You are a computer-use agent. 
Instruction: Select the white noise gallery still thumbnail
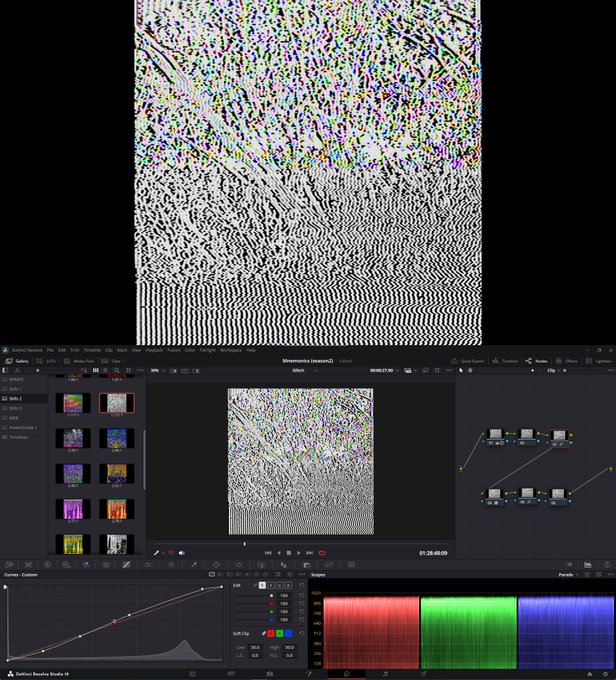click(117, 403)
